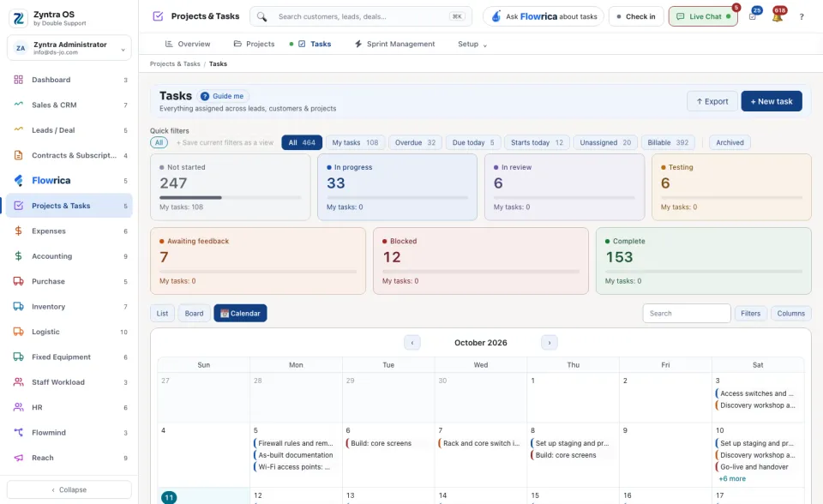The width and height of the screenshot is (823, 504).
Task: Open the tasks checklist icon with 25 badge
Action: pos(753,16)
